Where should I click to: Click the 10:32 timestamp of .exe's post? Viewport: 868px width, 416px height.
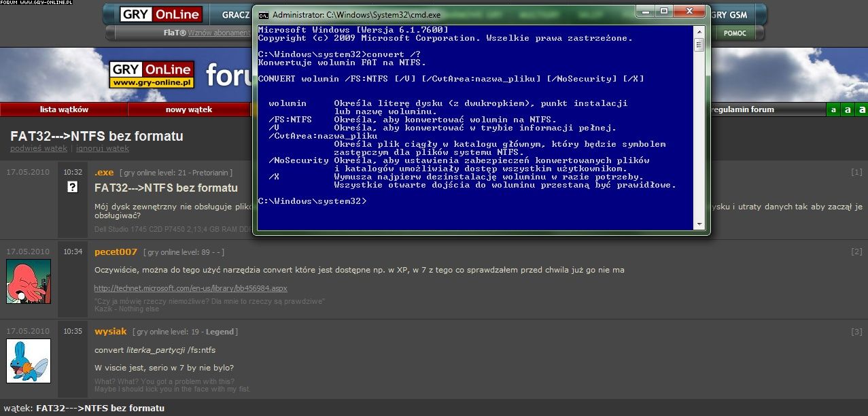click(73, 173)
